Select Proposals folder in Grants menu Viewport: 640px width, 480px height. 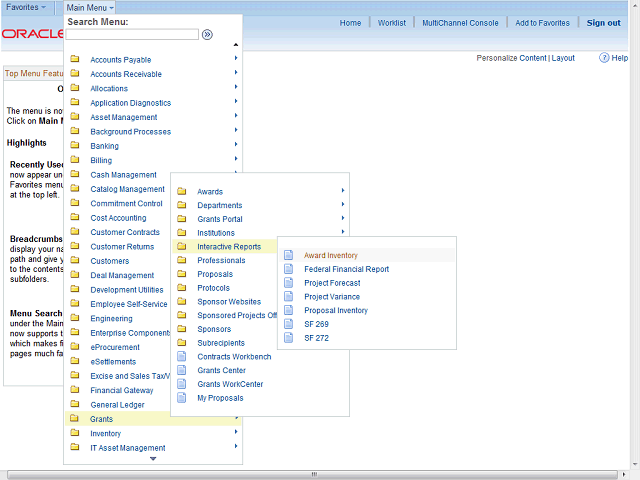tap(215, 274)
